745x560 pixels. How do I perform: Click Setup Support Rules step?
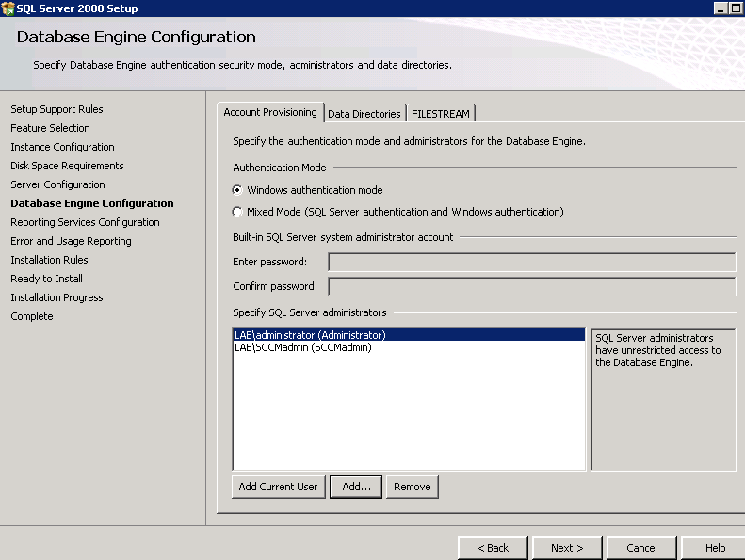point(57,109)
